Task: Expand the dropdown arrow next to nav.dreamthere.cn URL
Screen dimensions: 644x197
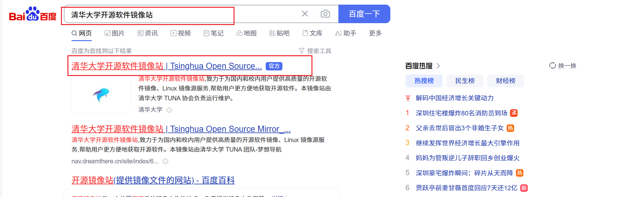Action: [x=165, y=161]
